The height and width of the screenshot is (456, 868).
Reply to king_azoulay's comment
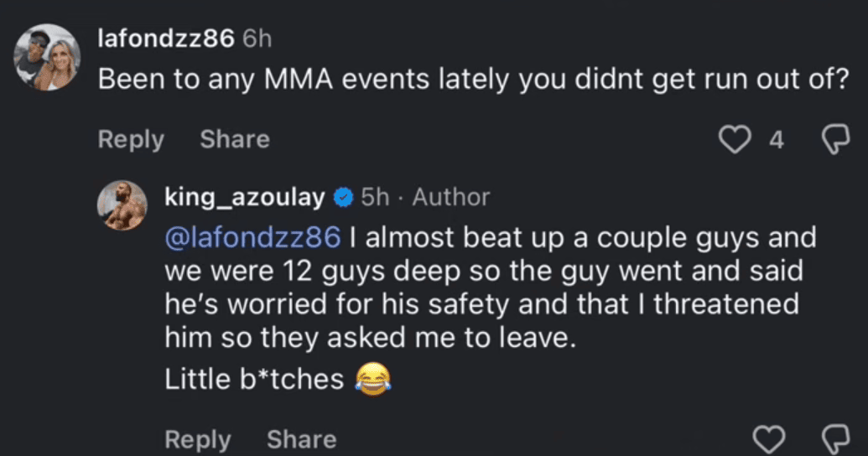(x=198, y=439)
